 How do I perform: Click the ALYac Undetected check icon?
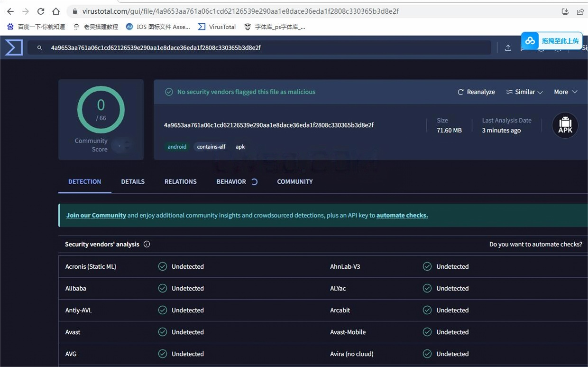coord(427,288)
